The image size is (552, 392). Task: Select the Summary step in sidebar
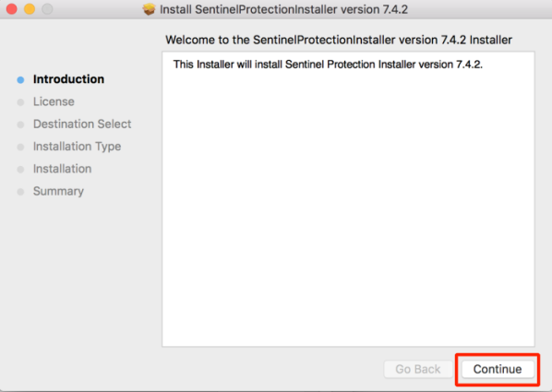(58, 191)
